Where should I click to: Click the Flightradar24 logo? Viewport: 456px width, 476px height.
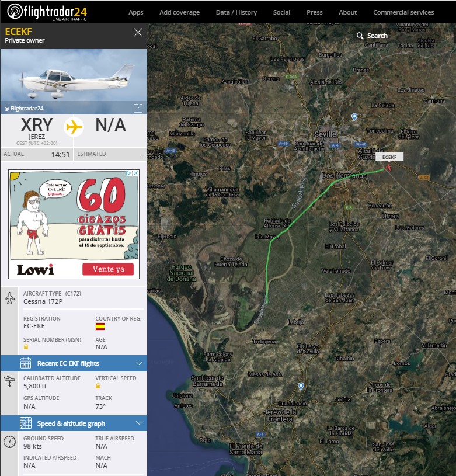click(47, 12)
